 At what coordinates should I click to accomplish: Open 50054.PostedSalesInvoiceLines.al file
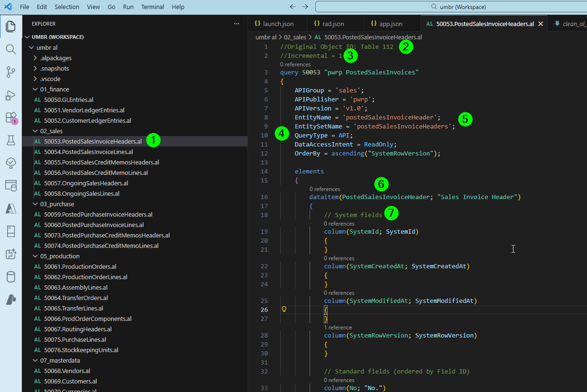click(135, 152)
